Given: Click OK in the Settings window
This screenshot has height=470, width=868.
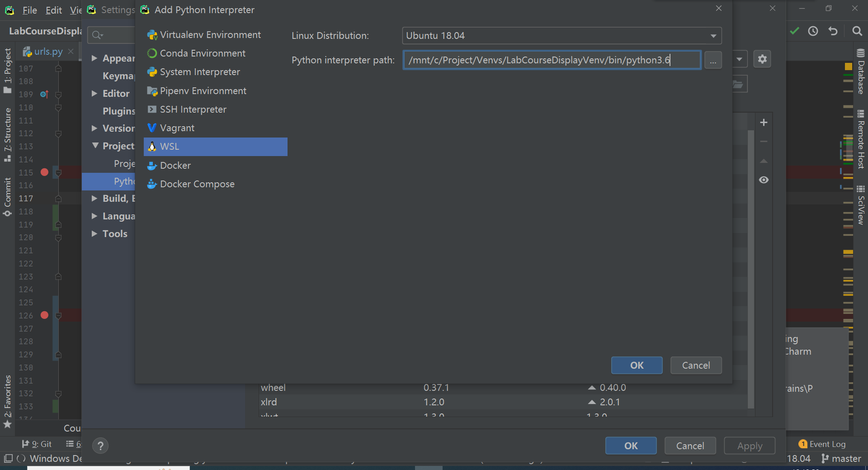Looking at the screenshot, I should click(631, 446).
